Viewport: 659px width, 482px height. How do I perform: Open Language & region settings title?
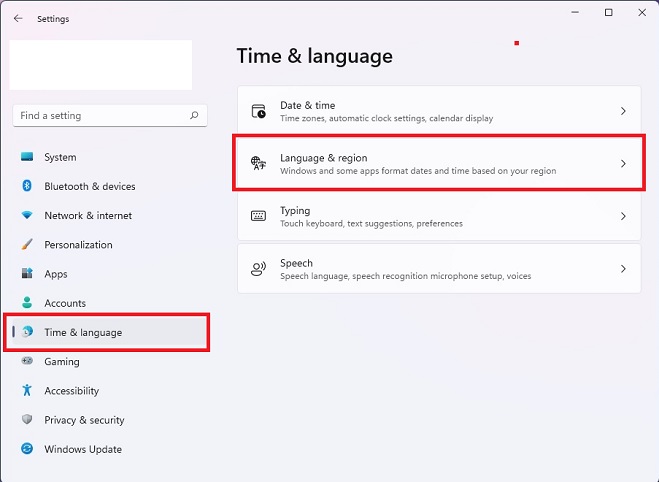324,158
